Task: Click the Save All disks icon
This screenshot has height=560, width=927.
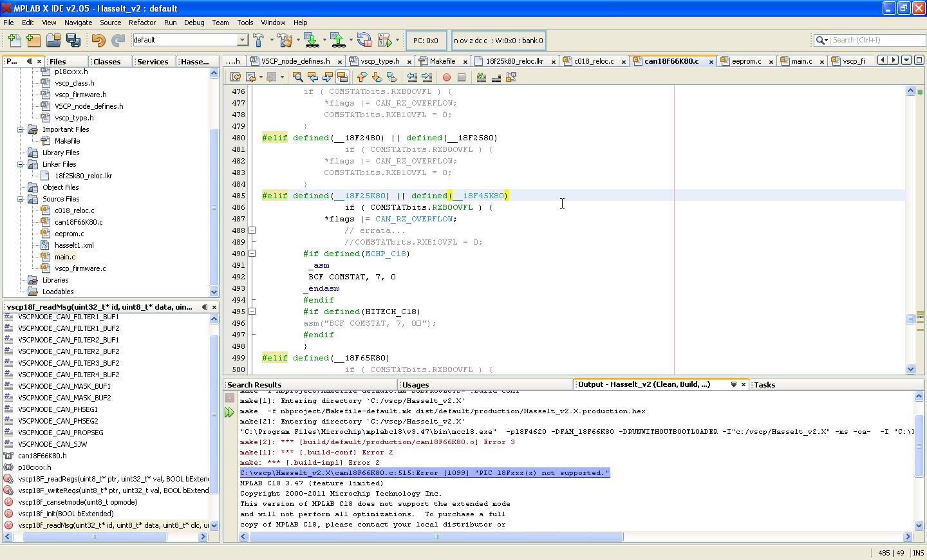Action: pos(73,41)
